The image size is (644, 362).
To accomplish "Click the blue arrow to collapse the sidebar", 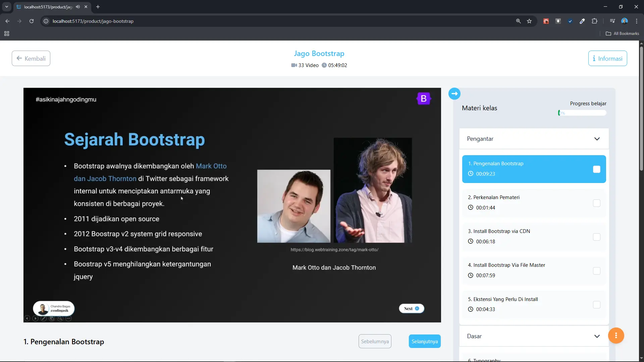I will 454,94.
